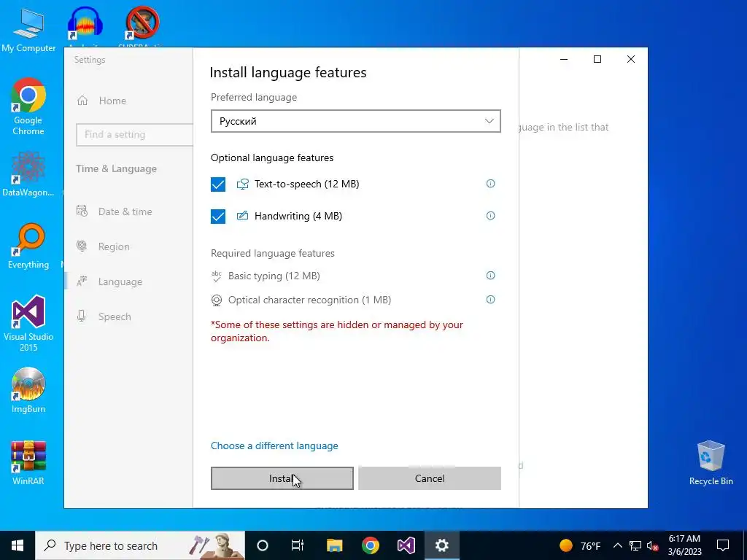The height and width of the screenshot is (560, 747).
Task: Open the Preferred language dropdown
Action: pos(355,121)
